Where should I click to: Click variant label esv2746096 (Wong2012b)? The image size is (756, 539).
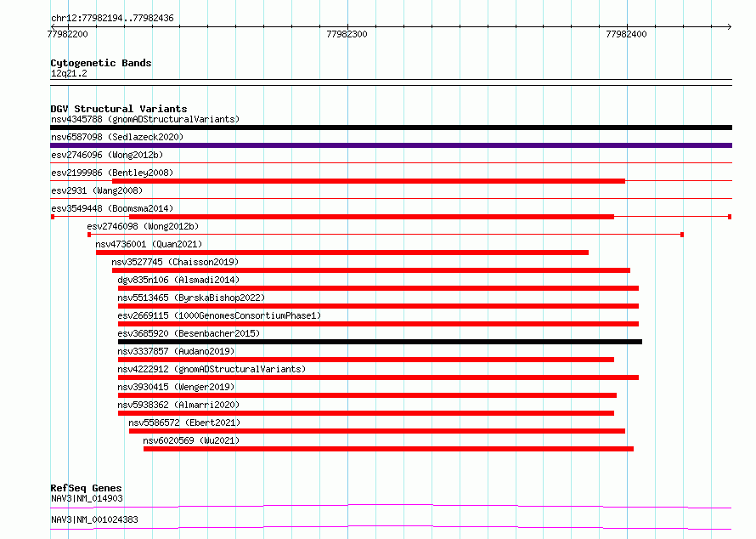click(x=107, y=155)
